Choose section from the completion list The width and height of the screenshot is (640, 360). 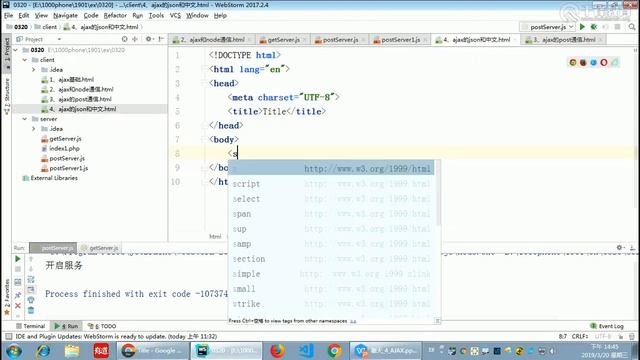(331, 259)
